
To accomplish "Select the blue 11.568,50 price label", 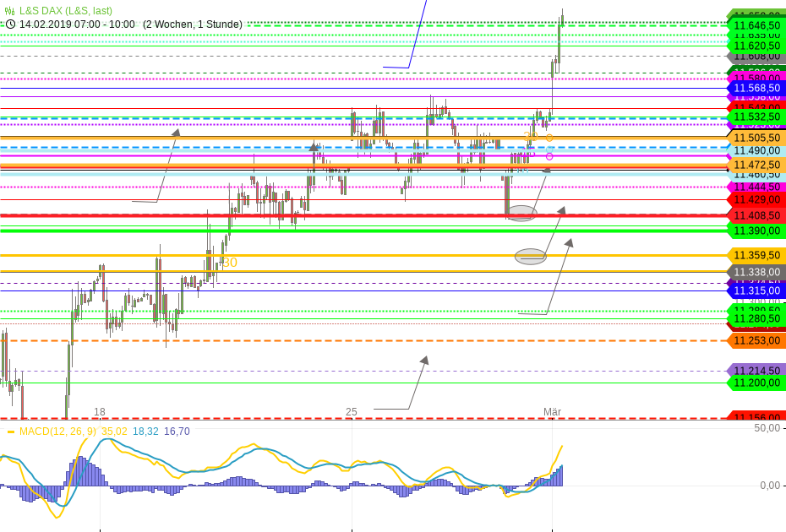I will coord(756,88).
